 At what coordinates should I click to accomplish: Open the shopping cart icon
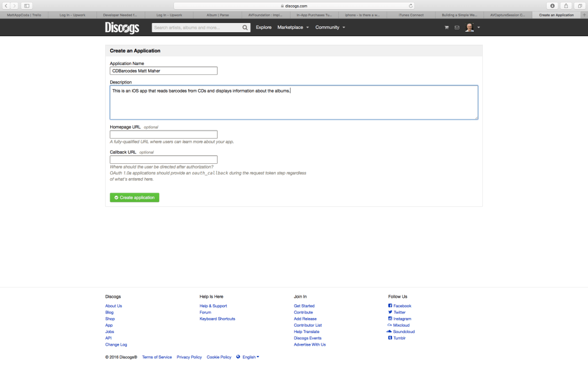446,28
